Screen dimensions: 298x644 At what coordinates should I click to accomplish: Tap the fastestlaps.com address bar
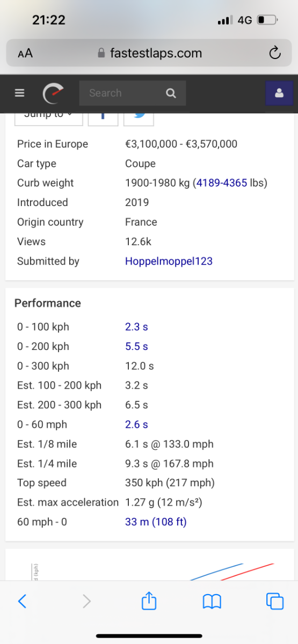tap(149, 53)
